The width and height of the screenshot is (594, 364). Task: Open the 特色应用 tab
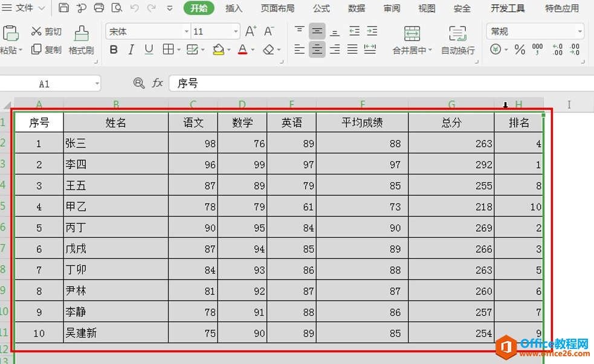562,8
